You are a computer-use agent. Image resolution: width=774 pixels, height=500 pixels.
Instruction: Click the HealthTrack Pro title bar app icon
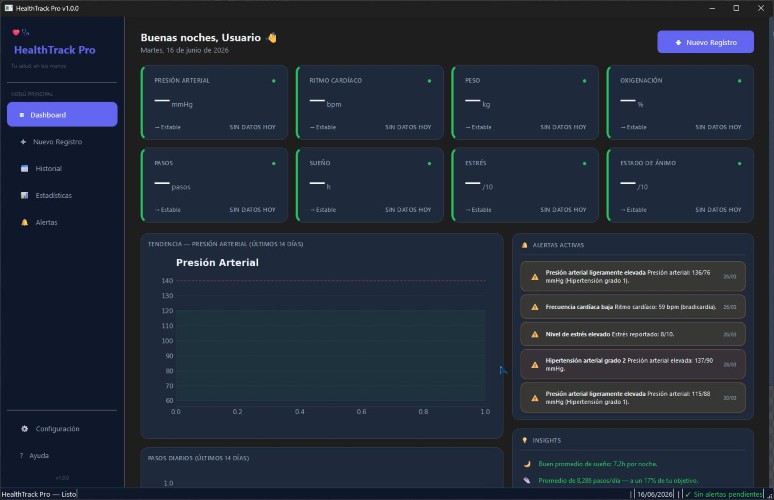pyautogui.click(x=8, y=8)
